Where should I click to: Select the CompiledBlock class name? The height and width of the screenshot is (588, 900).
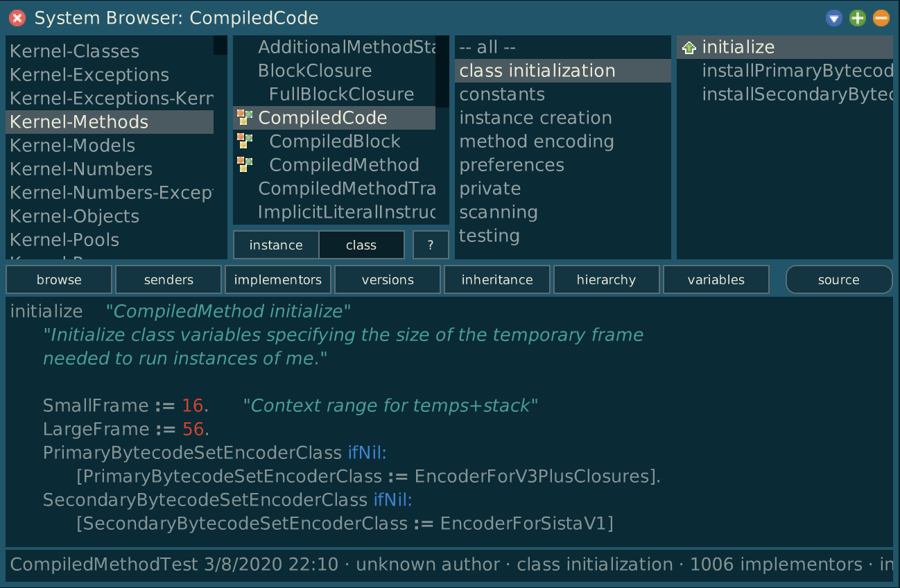335,141
